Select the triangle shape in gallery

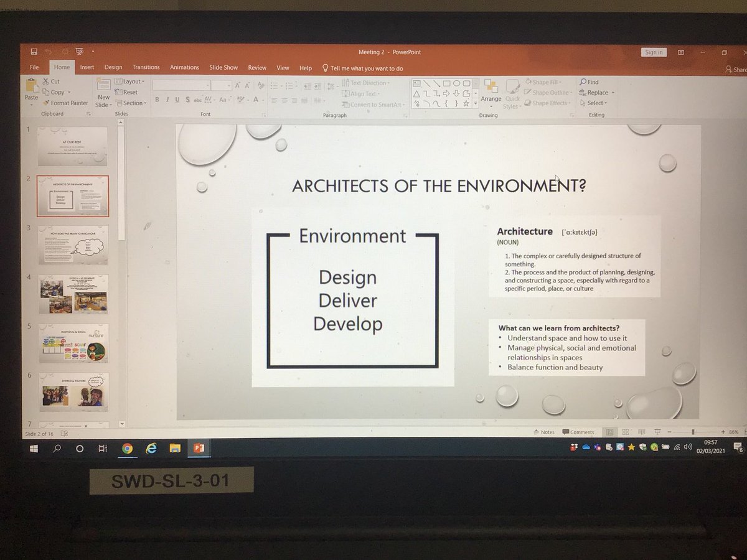click(416, 93)
